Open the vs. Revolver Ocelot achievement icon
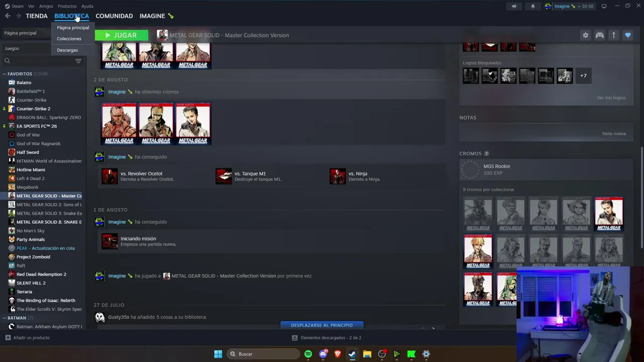 tap(110, 176)
